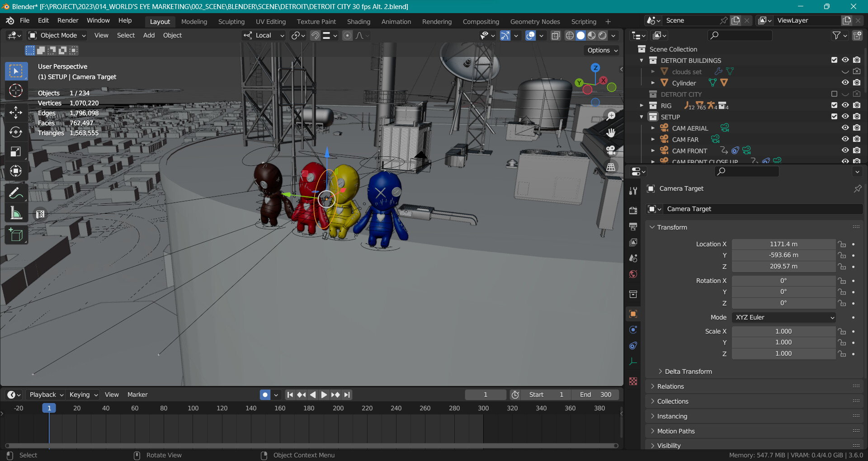Viewport: 868px width, 461px height.
Task: Click the Add Cube tool icon
Action: 16,235
